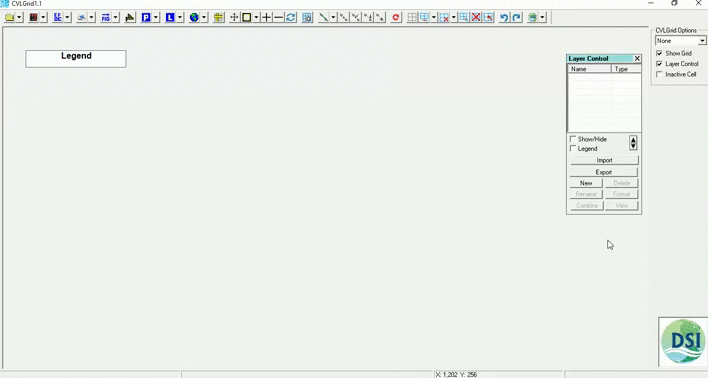
Task: Select the rectangle zoom box tool
Action: click(247, 18)
